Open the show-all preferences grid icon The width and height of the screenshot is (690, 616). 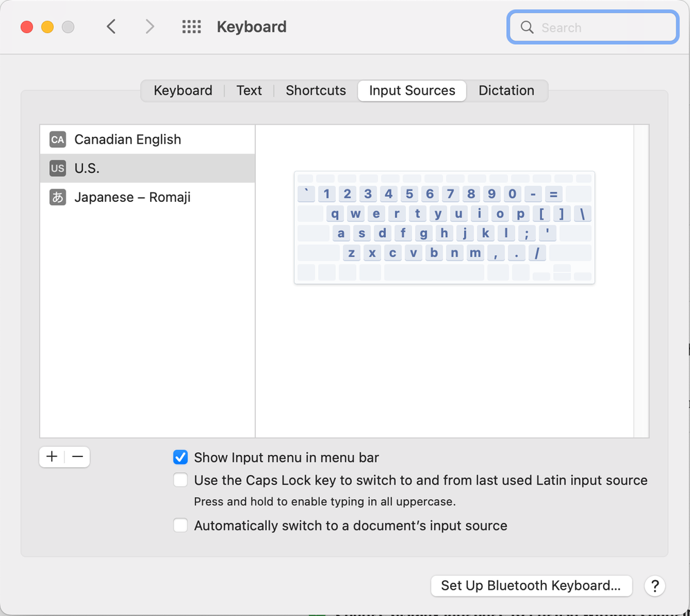click(x=192, y=27)
